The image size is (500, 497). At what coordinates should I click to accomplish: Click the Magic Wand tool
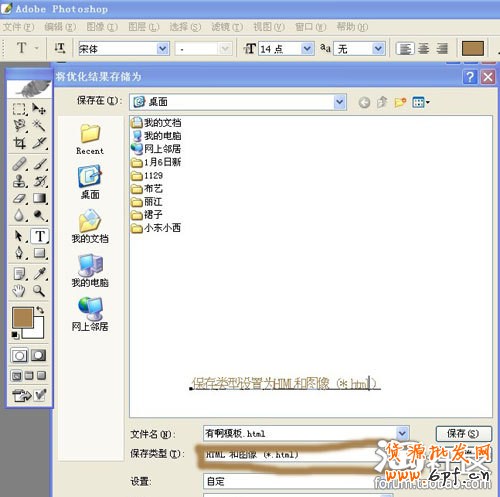click(39, 126)
